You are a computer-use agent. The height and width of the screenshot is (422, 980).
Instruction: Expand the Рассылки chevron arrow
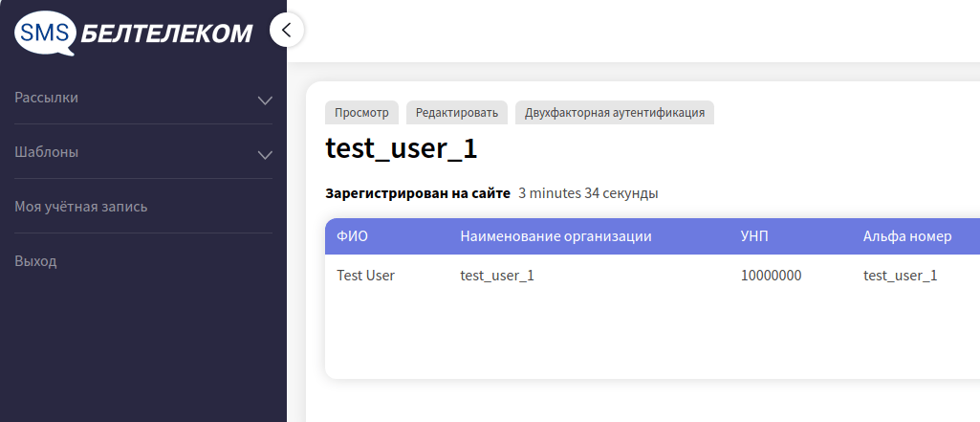265,100
